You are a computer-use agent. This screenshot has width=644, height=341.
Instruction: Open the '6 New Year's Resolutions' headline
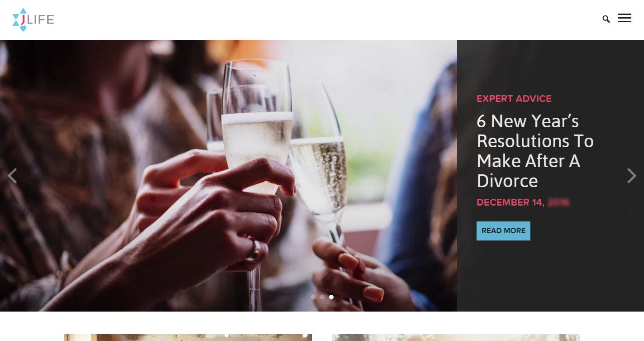click(x=535, y=151)
